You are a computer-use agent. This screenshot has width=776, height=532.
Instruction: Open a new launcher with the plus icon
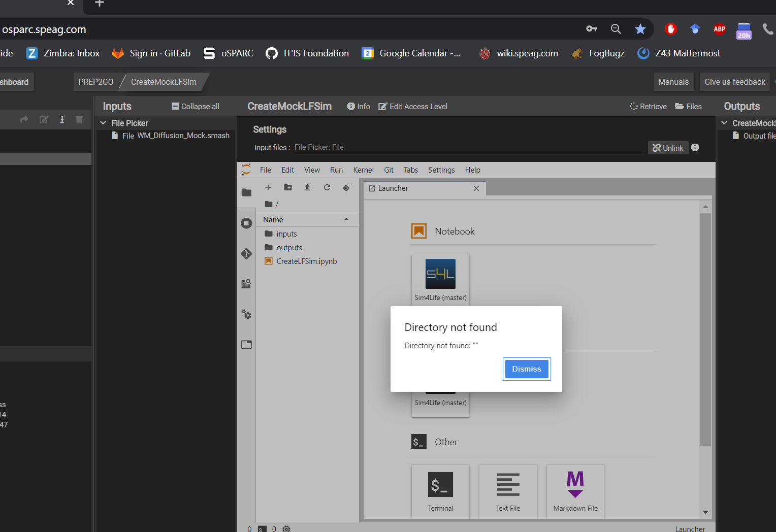pyautogui.click(x=268, y=187)
